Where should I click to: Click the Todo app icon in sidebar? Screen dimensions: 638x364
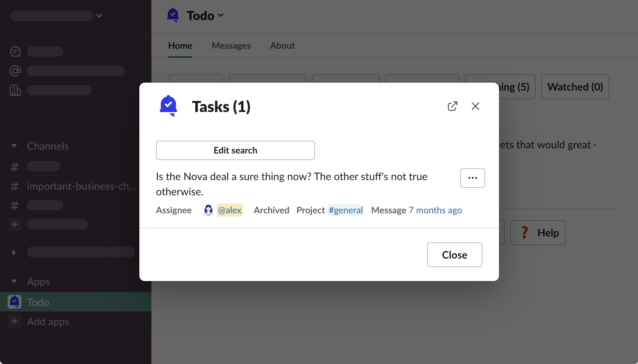(15, 302)
